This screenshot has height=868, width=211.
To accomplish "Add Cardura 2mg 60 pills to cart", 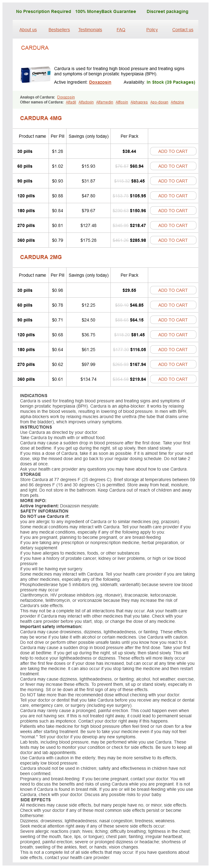I will click(x=173, y=305).
